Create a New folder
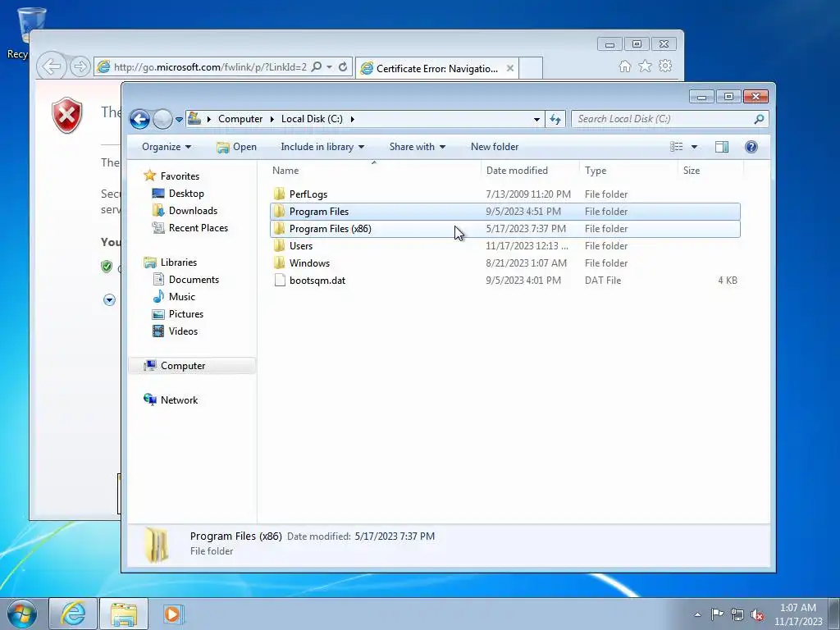Image resolution: width=840 pixels, height=630 pixels. [495, 147]
